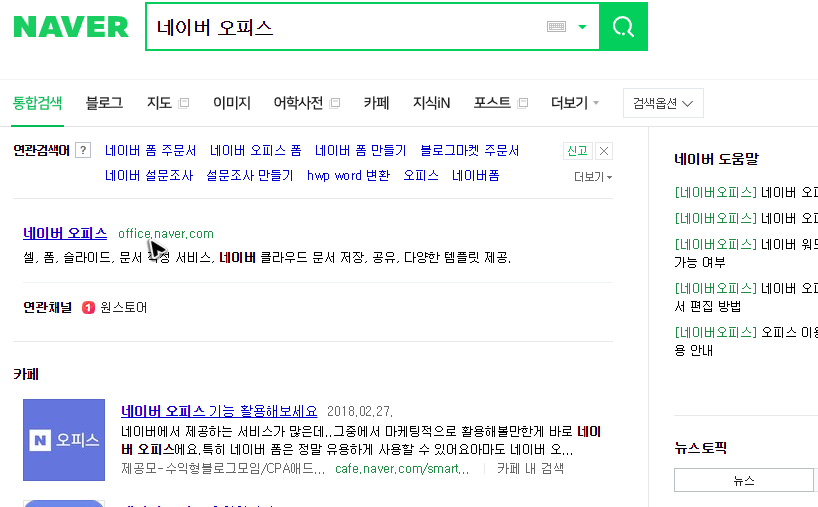The width and height of the screenshot is (818, 507).
Task: Open the on-screen keyboard icon in search box
Action: tap(556, 27)
